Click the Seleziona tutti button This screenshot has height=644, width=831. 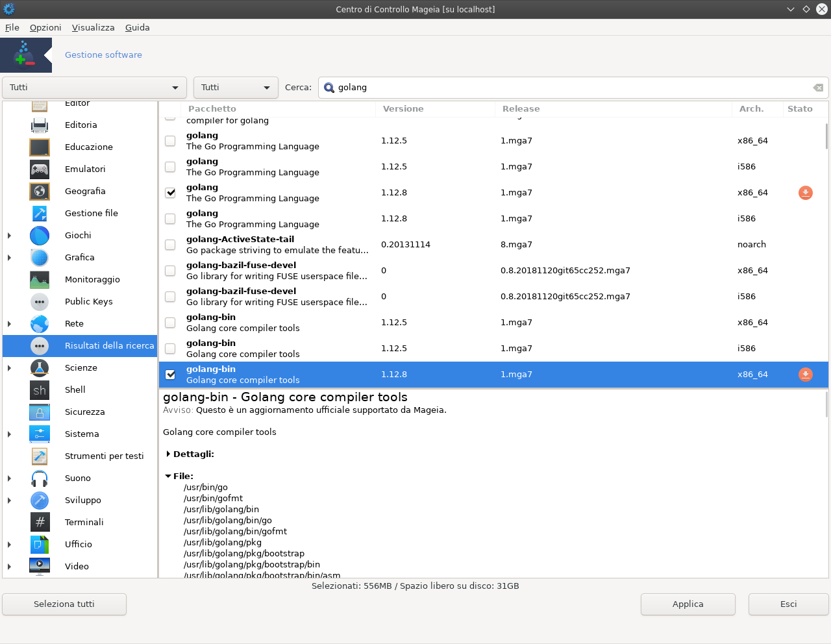tap(64, 604)
